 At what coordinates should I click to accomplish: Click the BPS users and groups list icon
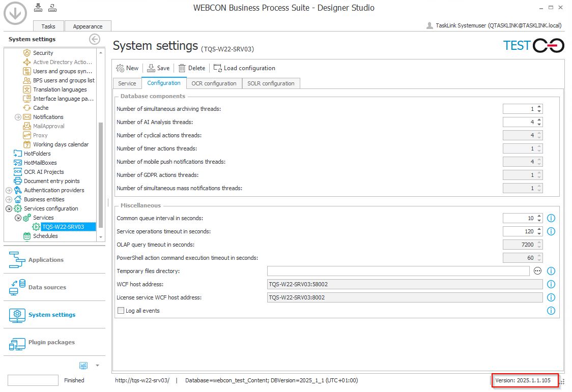[x=27, y=80]
